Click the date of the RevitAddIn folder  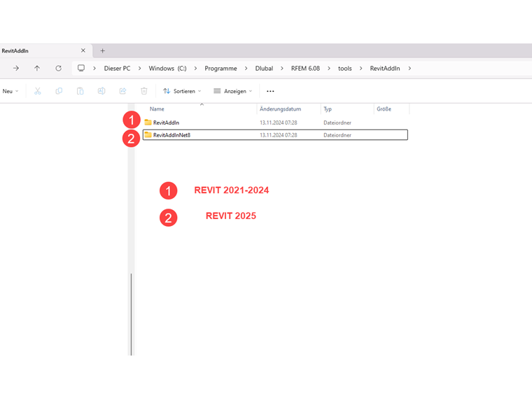pos(278,122)
